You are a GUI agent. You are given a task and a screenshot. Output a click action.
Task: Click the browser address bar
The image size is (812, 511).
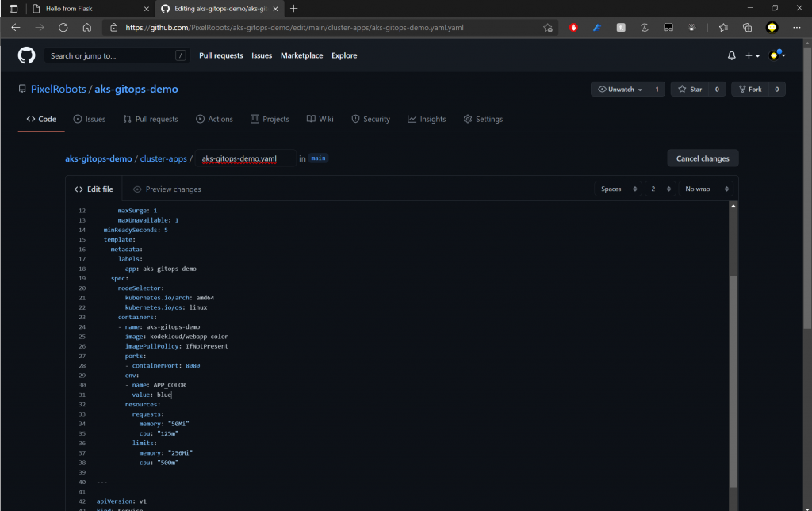coord(331,28)
